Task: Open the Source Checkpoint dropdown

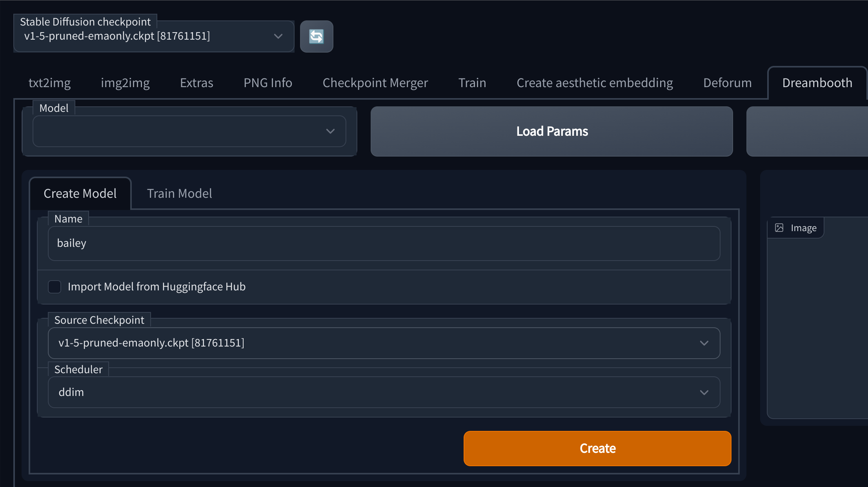Action: pos(384,343)
